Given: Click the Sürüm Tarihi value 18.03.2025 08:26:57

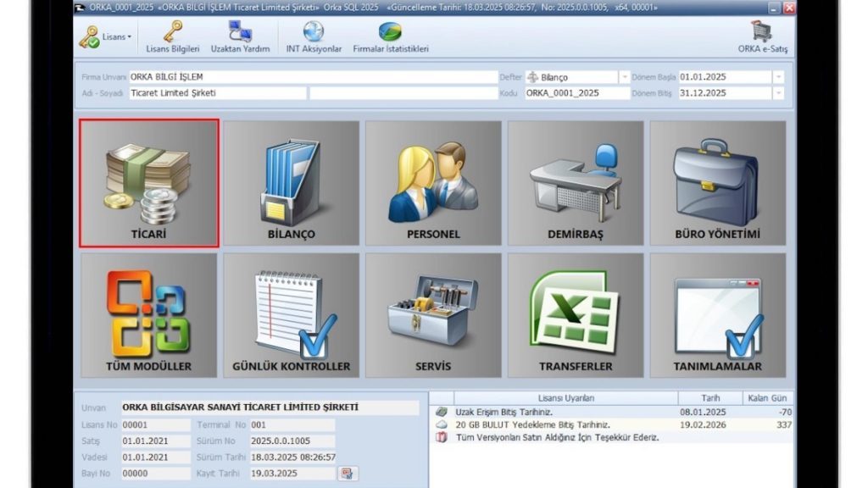Looking at the screenshot, I should 292,457.
